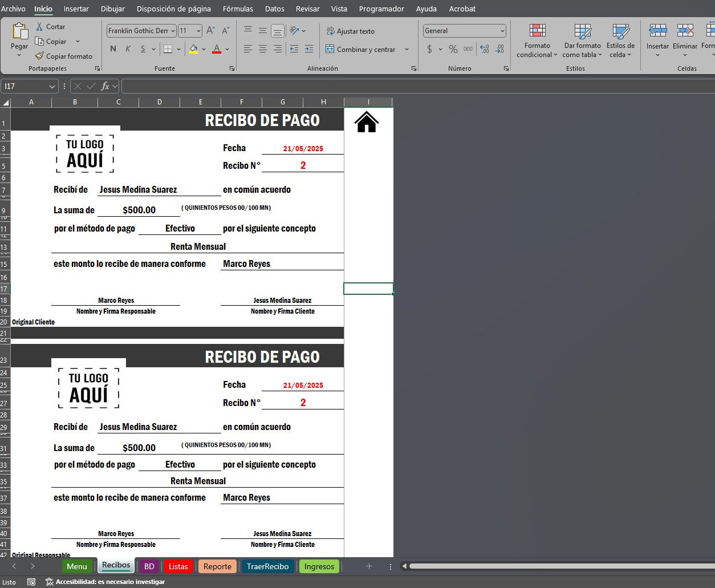Open the Fuente group dialog launcher
Screen dimensions: 715x588
[x=232, y=68]
